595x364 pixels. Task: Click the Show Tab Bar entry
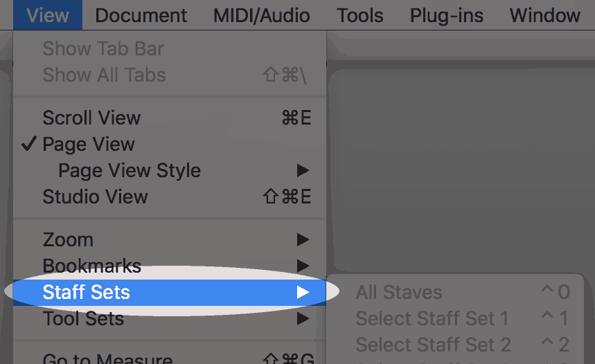170,48
